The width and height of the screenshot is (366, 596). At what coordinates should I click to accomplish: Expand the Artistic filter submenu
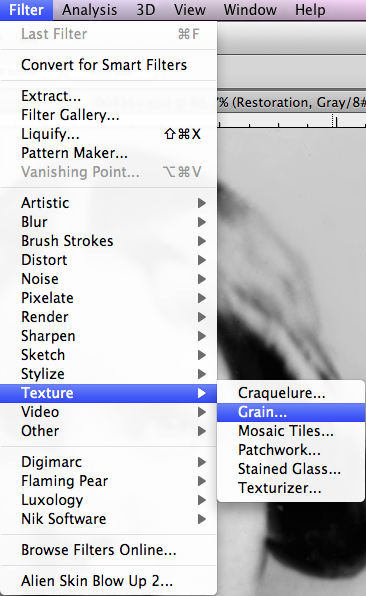108,203
